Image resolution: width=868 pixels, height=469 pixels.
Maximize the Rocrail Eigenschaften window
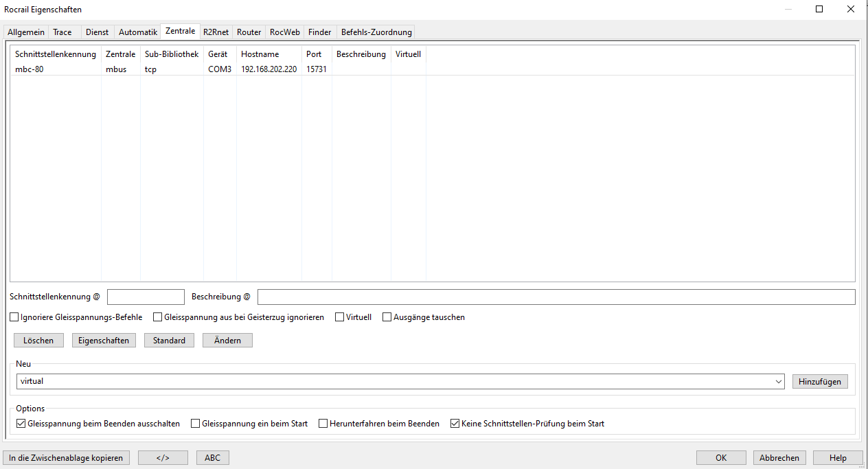click(819, 10)
